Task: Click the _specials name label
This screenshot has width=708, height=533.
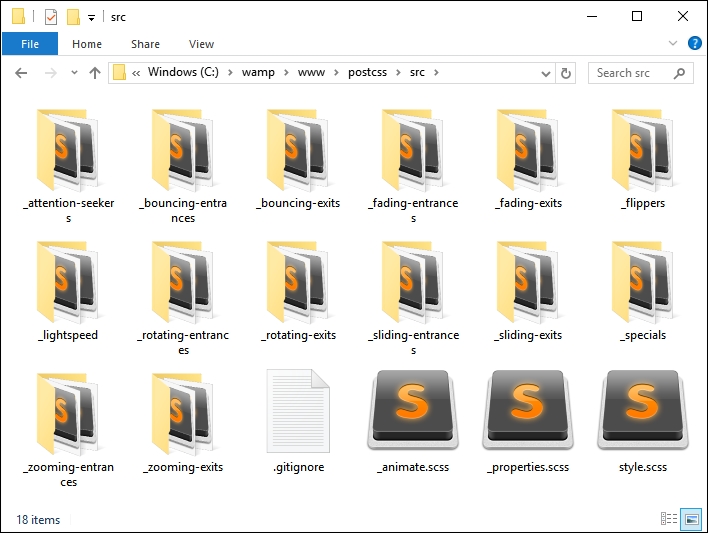Action: pyautogui.click(x=643, y=335)
